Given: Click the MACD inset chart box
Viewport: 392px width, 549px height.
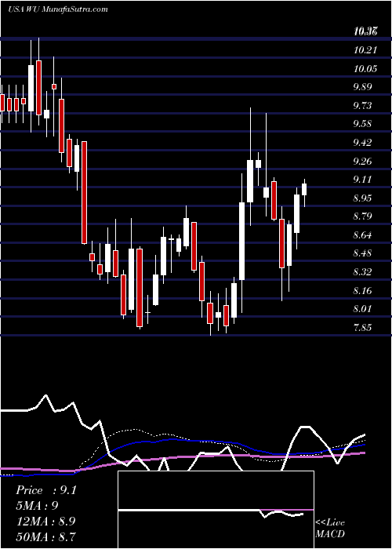Looking at the screenshot, I should tap(216, 510).
